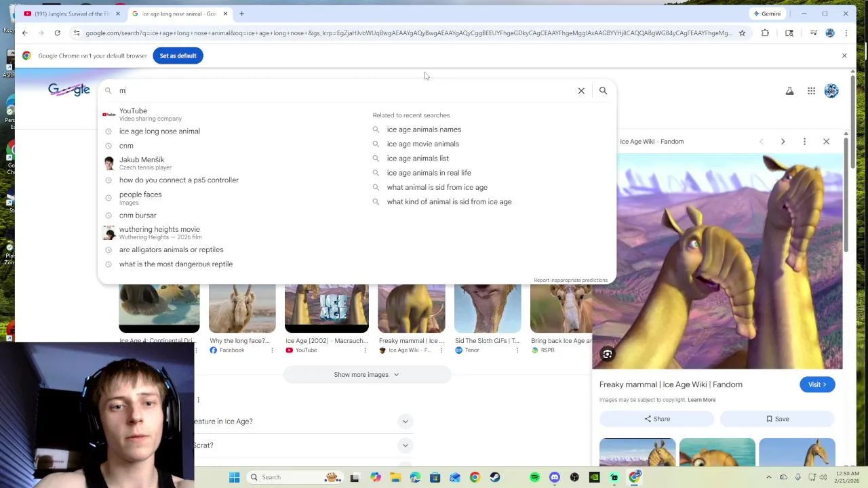Click Report inappropriate predictions

click(x=570, y=280)
